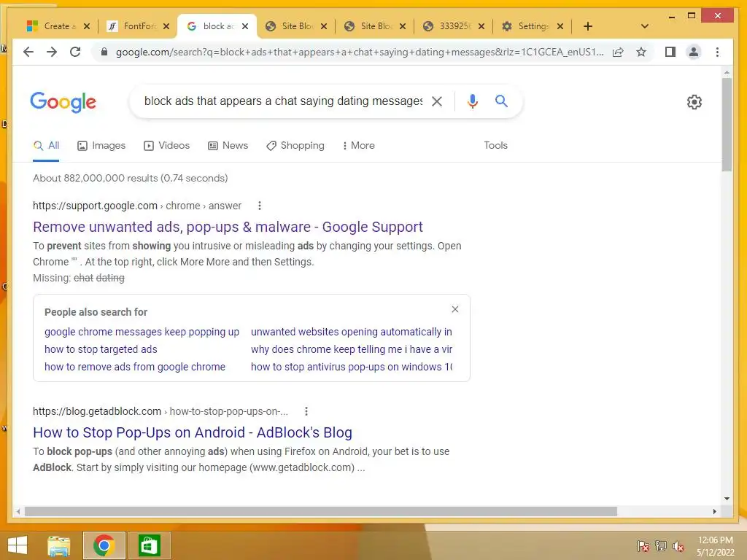View site information lock icon
Viewport: 747px width, 560px height.
point(104,52)
